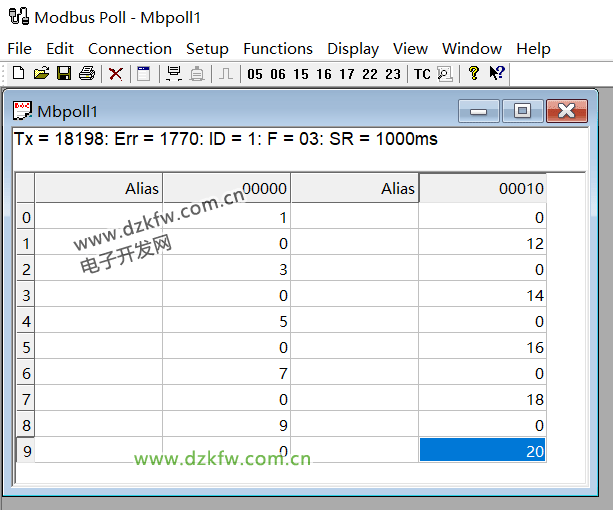Click the Save floppy disk icon

[64, 73]
